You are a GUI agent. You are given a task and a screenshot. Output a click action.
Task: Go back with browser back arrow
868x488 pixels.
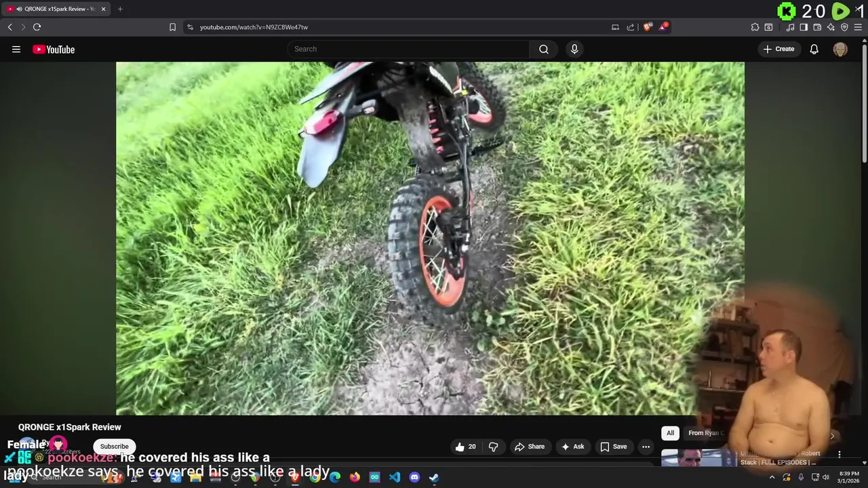point(10,27)
